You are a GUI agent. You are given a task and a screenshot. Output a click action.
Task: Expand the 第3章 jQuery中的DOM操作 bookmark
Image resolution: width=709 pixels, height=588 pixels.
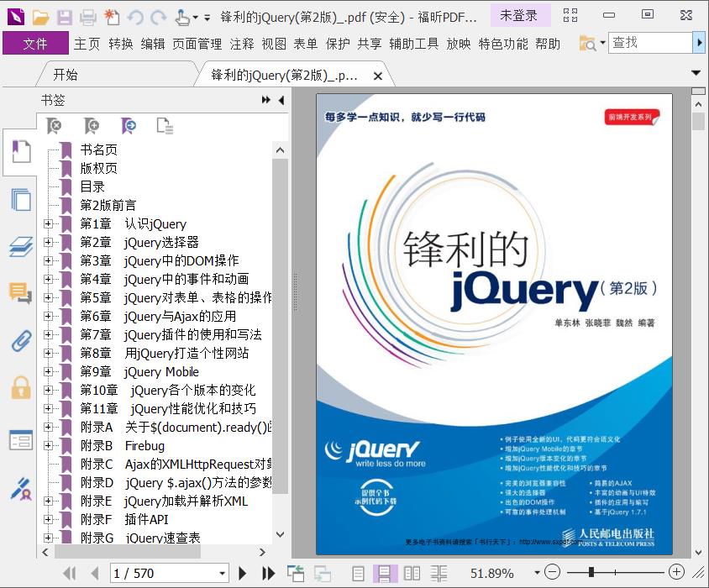pyautogui.click(x=48, y=260)
